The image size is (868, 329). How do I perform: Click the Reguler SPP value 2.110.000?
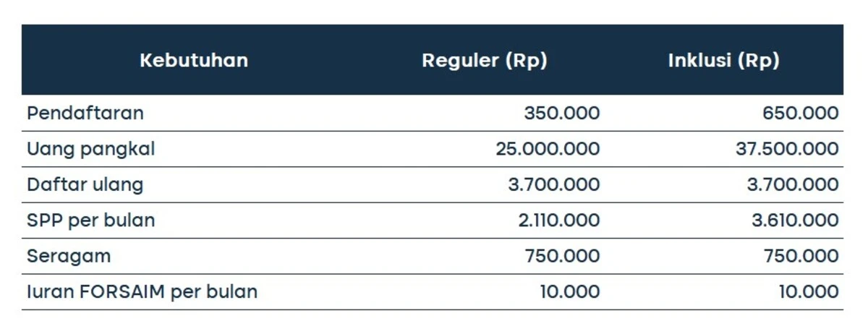[559, 221]
